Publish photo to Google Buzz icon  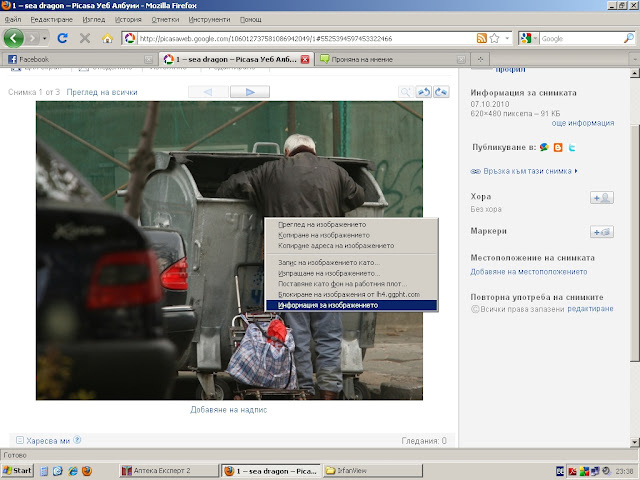coord(544,147)
